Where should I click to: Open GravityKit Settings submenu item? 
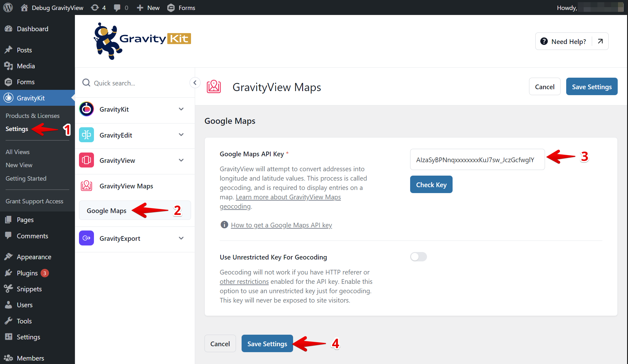pos(17,129)
